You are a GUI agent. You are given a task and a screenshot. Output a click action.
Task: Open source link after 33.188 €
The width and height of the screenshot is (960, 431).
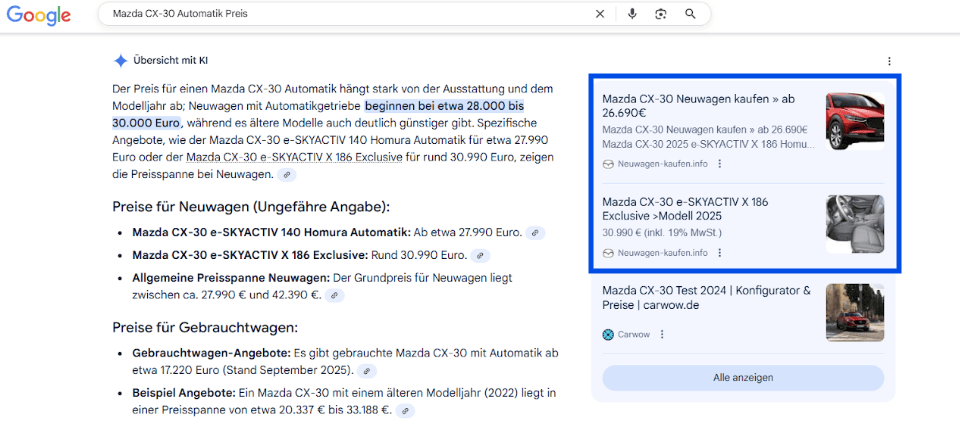pos(405,411)
